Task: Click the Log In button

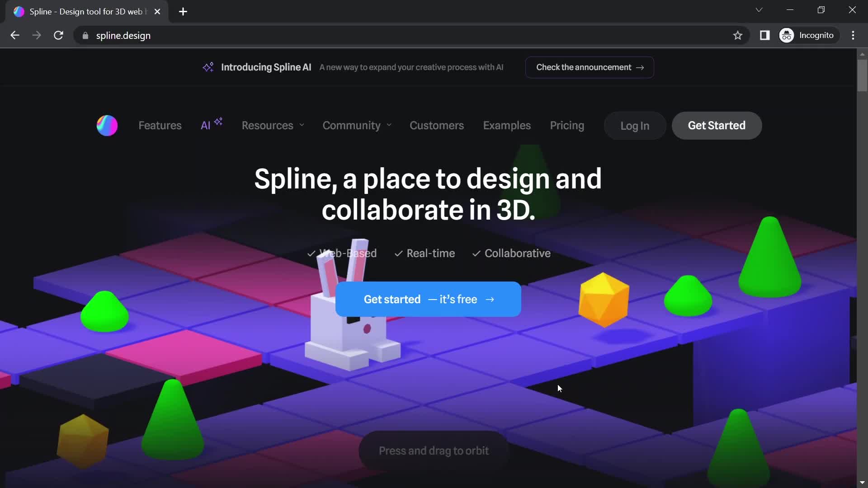Action: pos(635,126)
